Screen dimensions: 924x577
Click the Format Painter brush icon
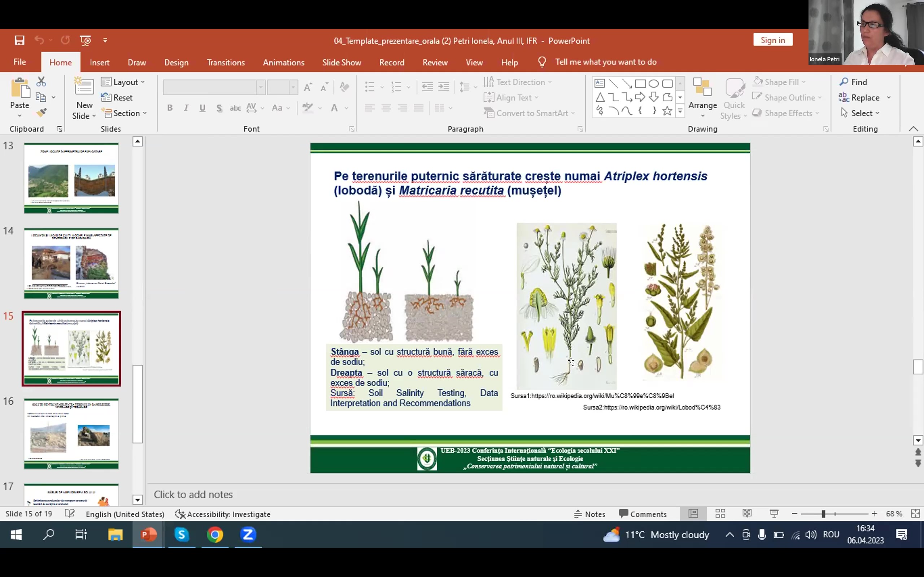click(41, 113)
